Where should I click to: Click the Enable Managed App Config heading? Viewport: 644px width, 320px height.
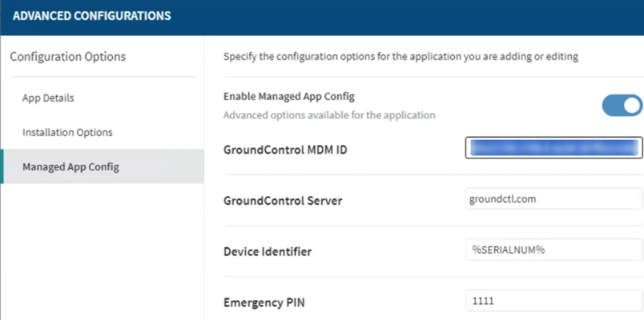[288, 97]
